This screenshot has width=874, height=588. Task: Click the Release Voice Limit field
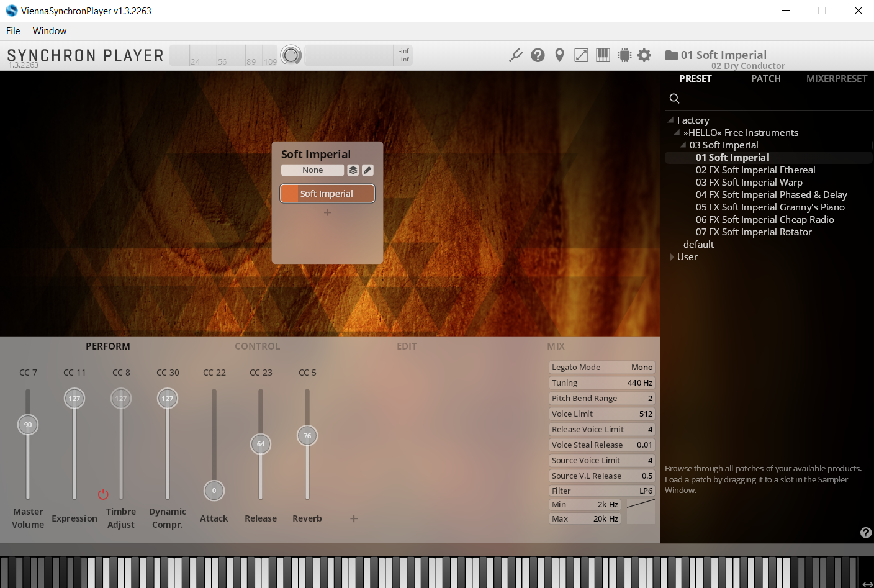[602, 430]
